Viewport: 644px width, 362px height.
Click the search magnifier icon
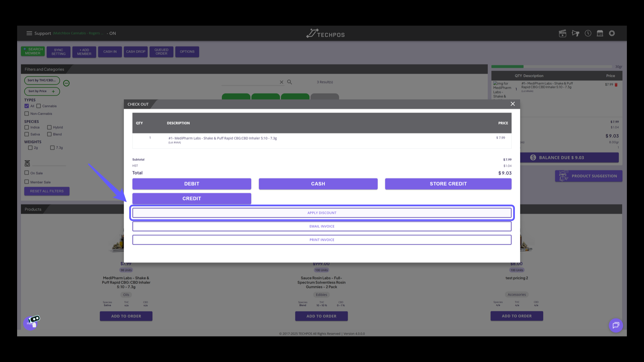(x=289, y=82)
